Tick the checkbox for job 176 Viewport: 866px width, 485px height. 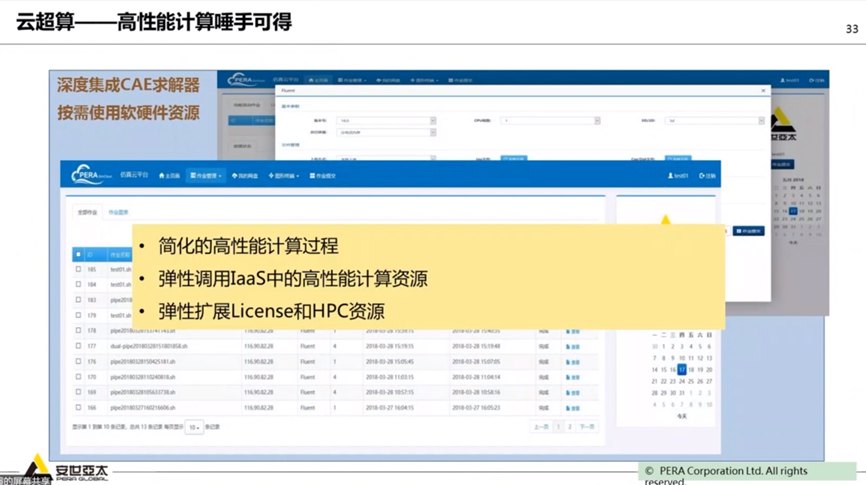[79, 361]
